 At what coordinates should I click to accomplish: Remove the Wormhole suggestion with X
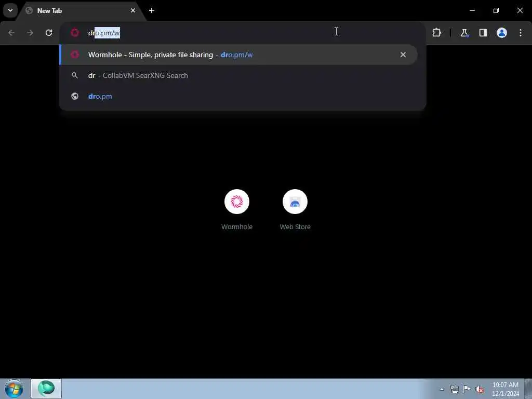(x=403, y=55)
